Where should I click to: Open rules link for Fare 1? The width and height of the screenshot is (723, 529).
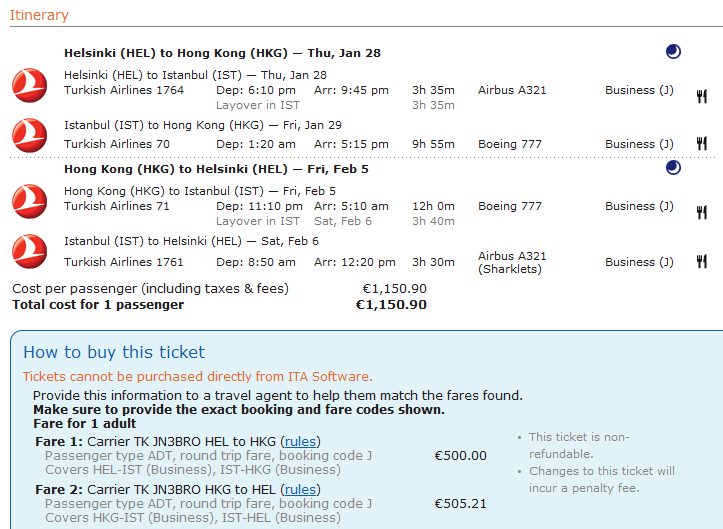[x=300, y=441]
